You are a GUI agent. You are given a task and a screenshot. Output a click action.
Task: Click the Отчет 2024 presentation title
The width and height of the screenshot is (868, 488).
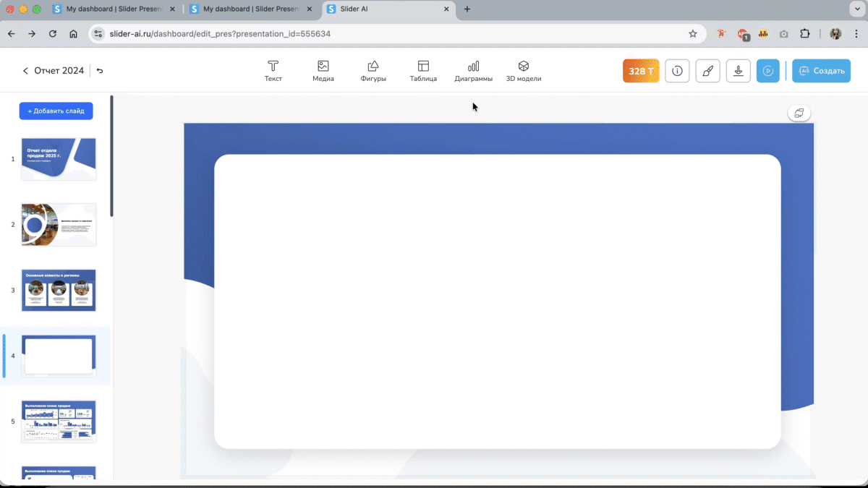pyautogui.click(x=59, y=71)
